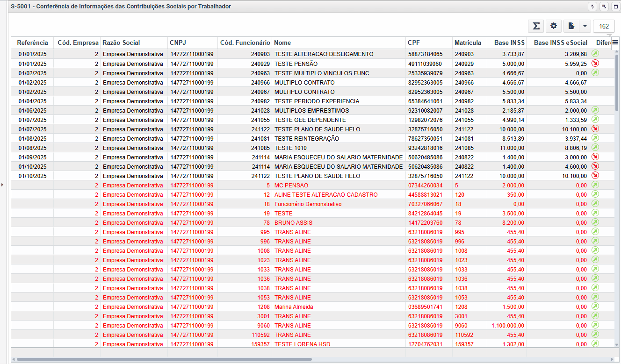621x364 pixels.
Task: Click the restore/undo arrow icon in title bar
Action: [x=592, y=7]
